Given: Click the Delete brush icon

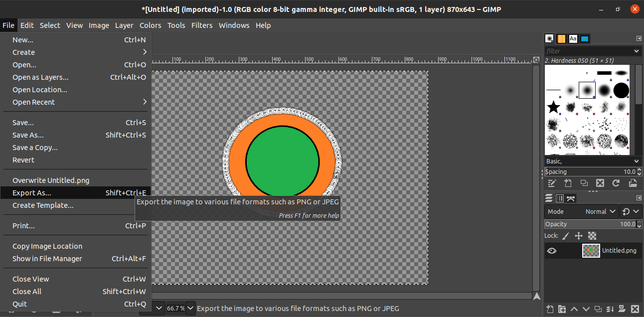Looking at the screenshot, I should [x=600, y=183].
